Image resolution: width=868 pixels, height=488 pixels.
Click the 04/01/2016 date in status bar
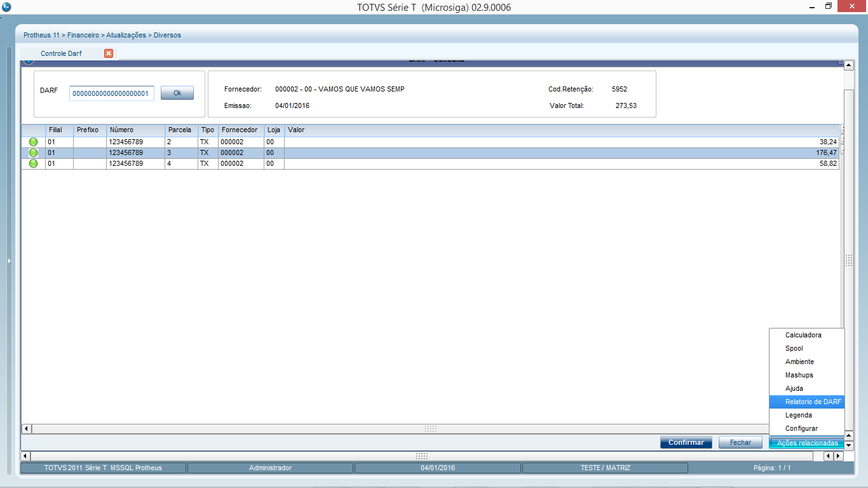[438, 468]
